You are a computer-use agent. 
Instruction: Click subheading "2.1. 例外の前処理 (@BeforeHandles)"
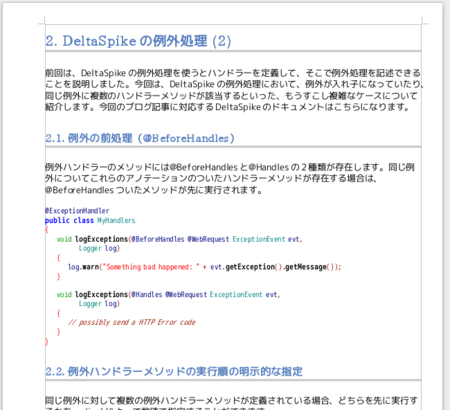tap(140, 138)
